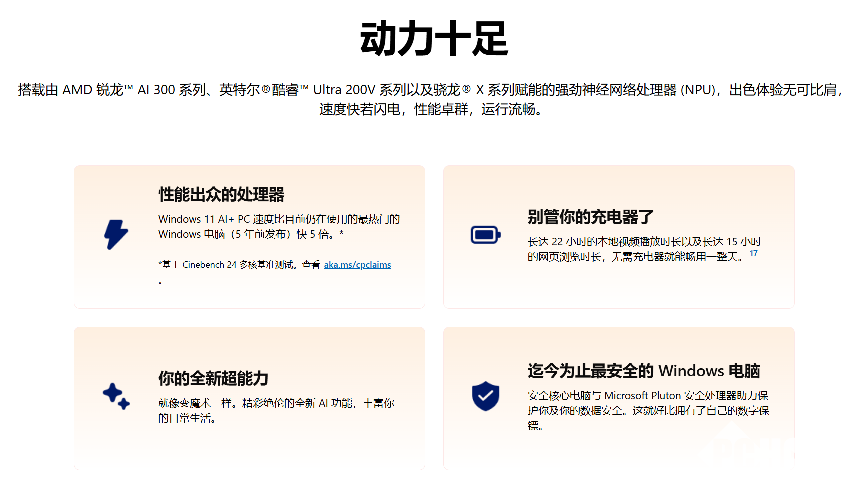This screenshot has width=866, height=504.
Task: Click the Windows 11 AI+ PC speed description
Action: [279, 227]
